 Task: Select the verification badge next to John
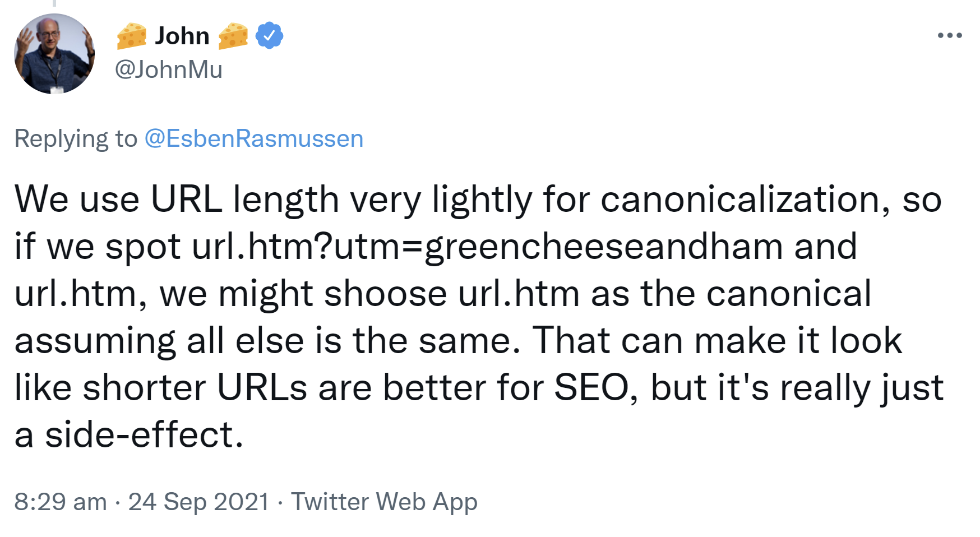(x=268, y=35)
